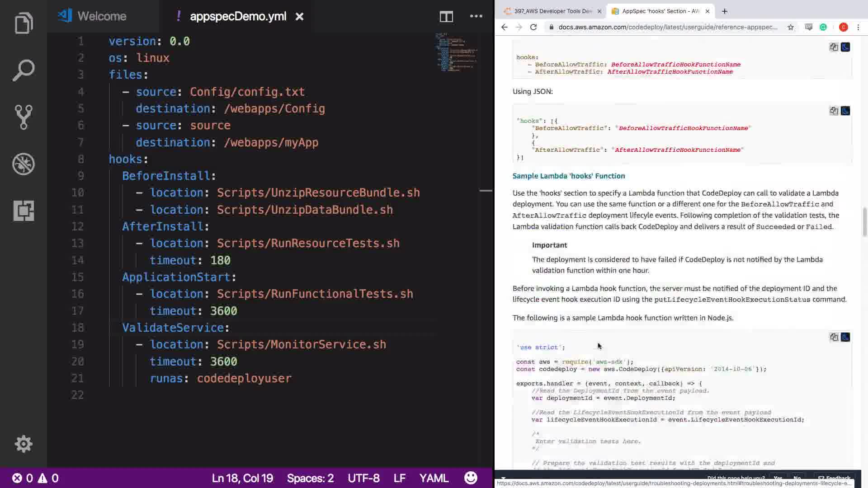Switch to 397_AWS Developer Tools browser tab
Screen dimensions: 868x488
552,11
